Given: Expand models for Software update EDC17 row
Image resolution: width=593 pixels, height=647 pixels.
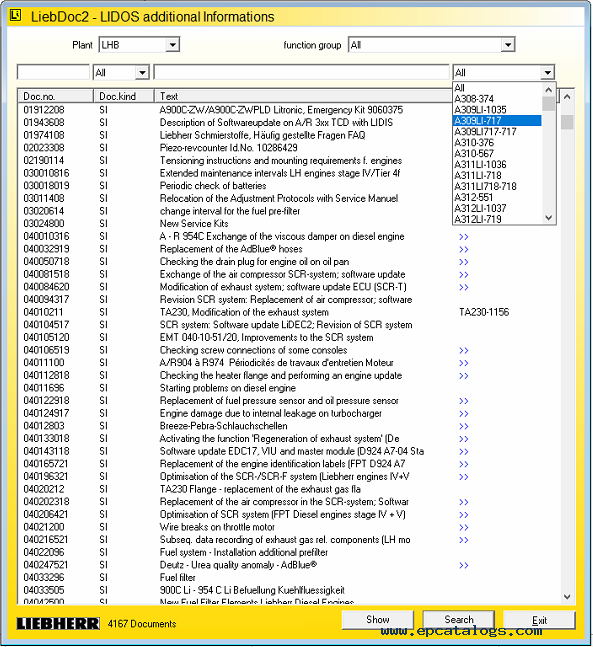Looking at the screenshot, I should (x=464, y=451).
